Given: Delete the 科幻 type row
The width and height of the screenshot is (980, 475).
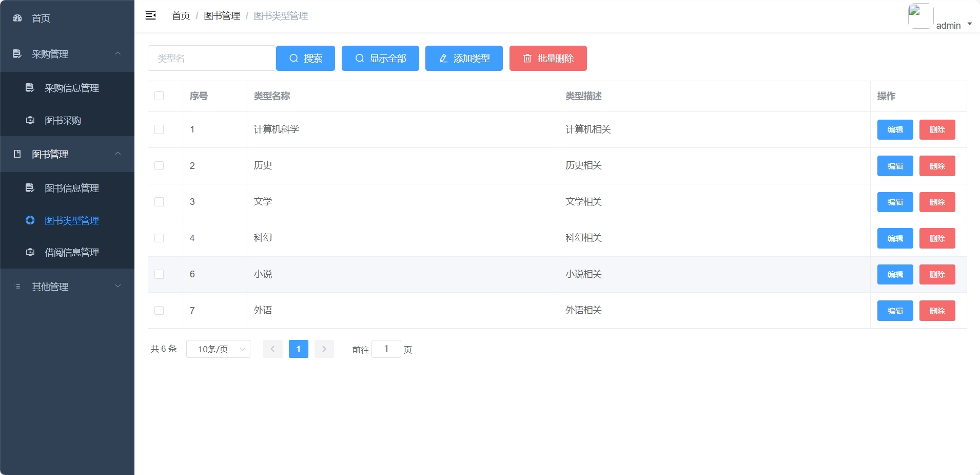Looking at the screenshot, I should click(x=937, y=238).
